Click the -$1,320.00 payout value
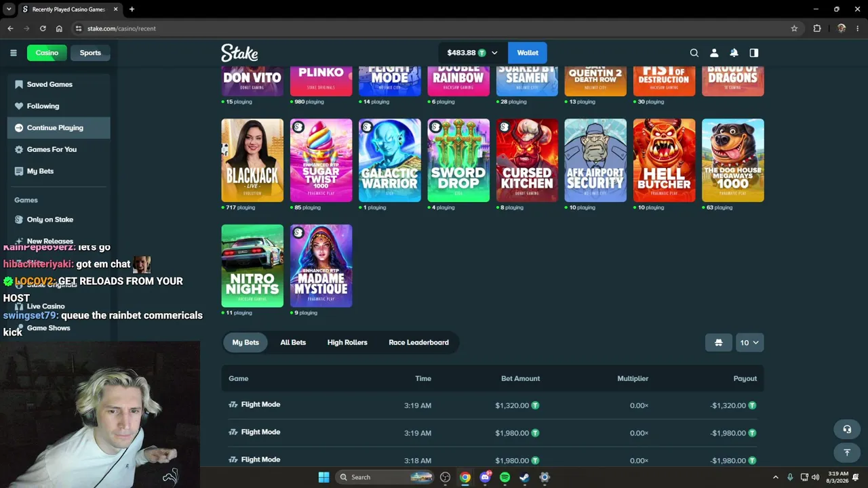 point(733,405)
